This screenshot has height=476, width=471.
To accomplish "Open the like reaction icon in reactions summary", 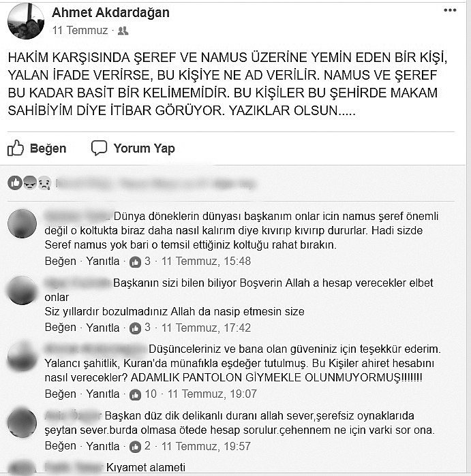I will coord(15,183).
